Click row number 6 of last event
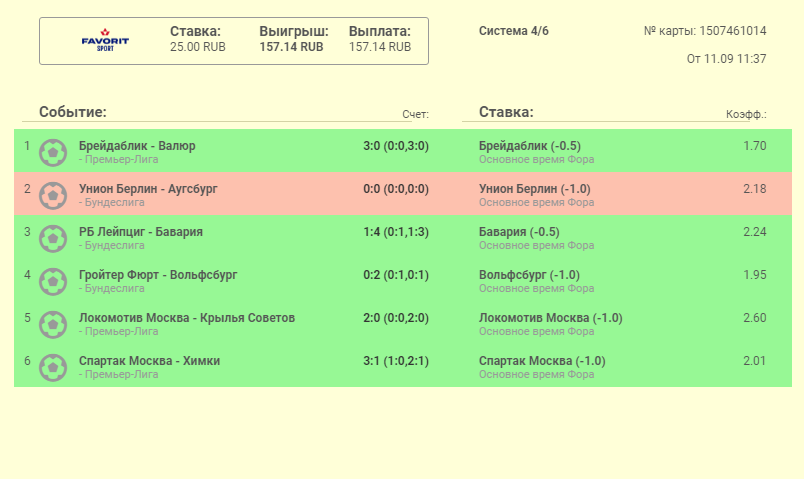804x479 pixels. (x=27, y=362)
